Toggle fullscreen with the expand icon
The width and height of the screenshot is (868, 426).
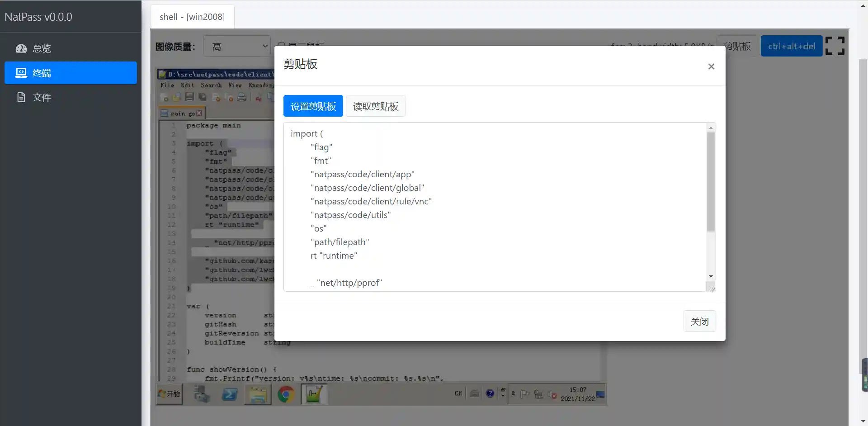[835, 46]
